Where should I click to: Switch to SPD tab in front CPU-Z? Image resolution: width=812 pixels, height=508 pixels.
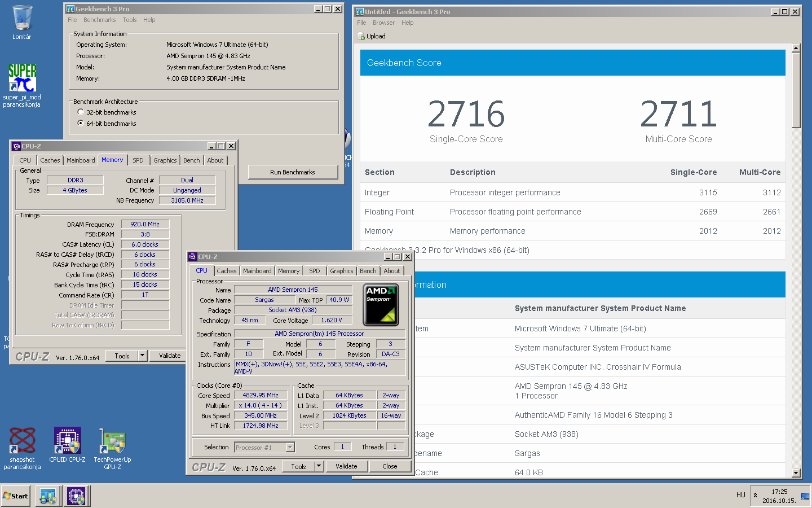[x=315, y=271]
